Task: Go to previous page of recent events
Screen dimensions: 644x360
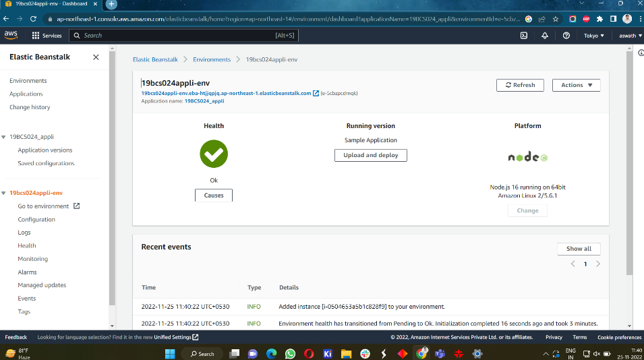Action: point(573,264)
